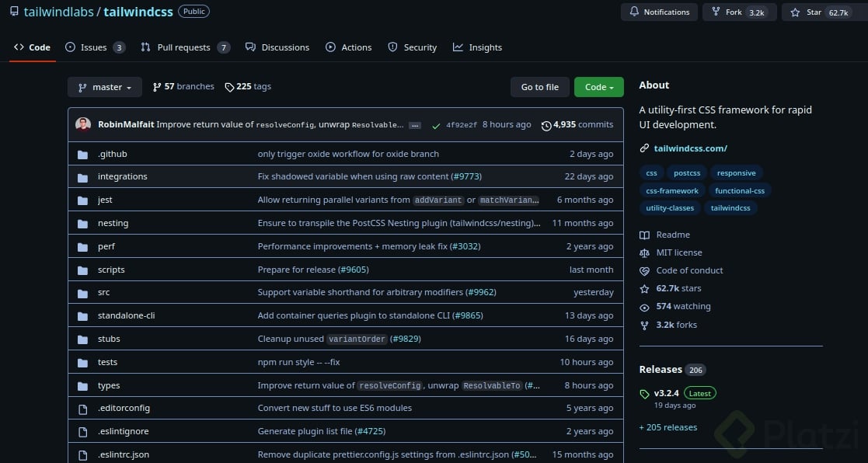Open the standalone-cli folder
The image size is (868, 463).
point(126,315)
